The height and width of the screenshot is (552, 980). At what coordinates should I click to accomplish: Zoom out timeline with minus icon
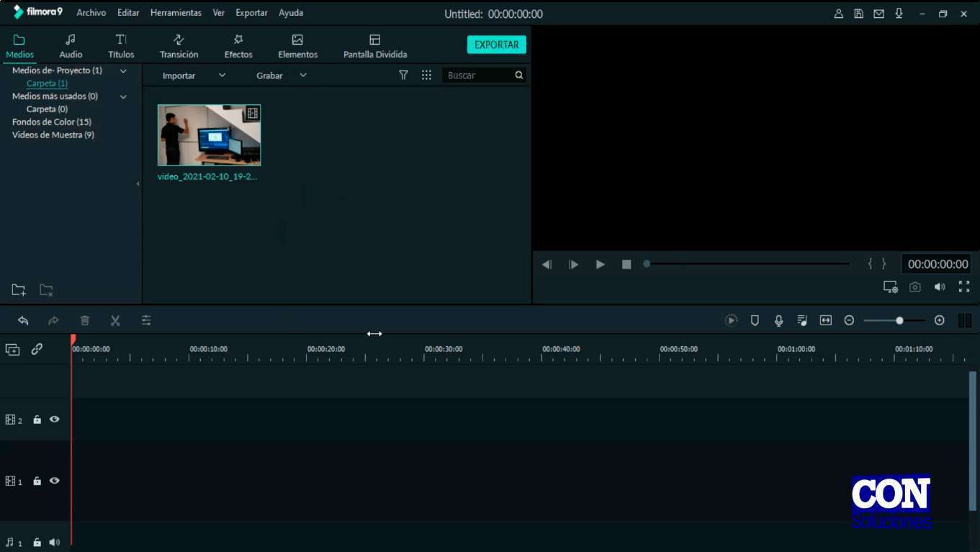pyautogui.click(x=849, y=320)
